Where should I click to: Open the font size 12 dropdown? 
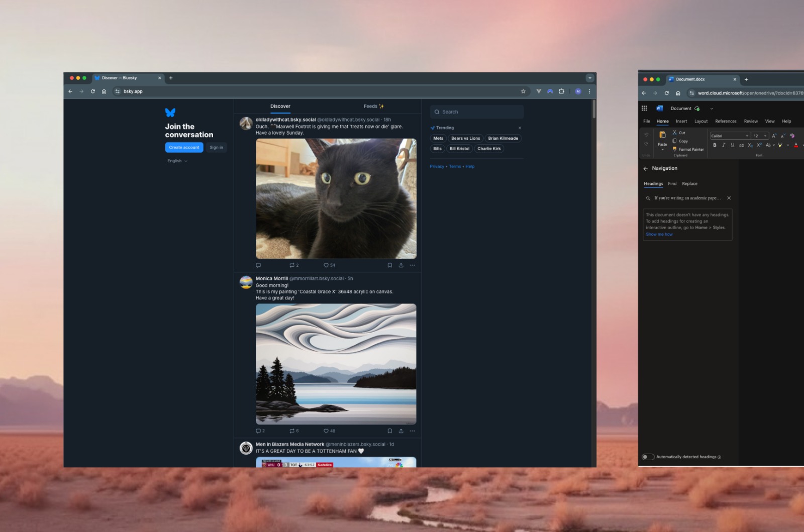pyautogui.click(x=765, y=136)
